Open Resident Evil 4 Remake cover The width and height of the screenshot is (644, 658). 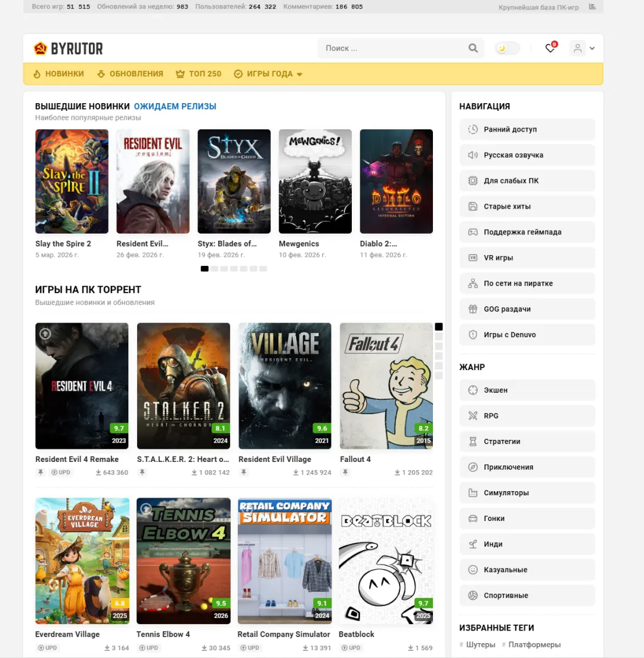[x=82, y=386]
